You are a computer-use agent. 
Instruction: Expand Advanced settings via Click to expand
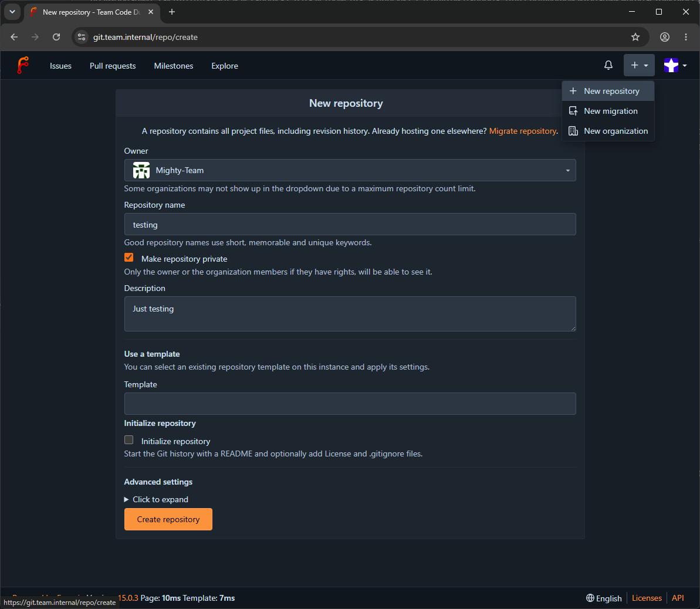(x=156, y=499)
